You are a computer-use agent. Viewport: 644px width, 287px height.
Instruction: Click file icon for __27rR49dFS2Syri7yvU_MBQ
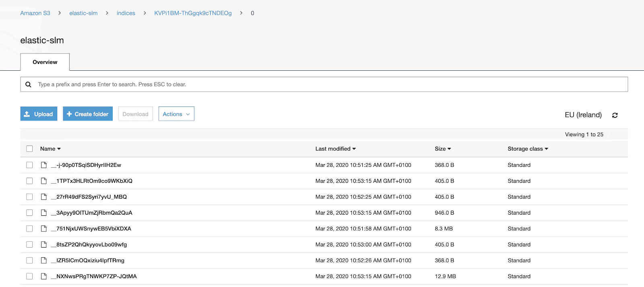44,197
